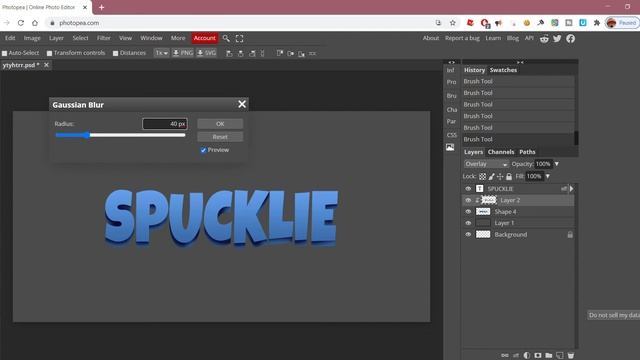
Task: Uncheck Preview in Gaussian Blur dialog
Action: pyautogui.click(x=203, y=150)
